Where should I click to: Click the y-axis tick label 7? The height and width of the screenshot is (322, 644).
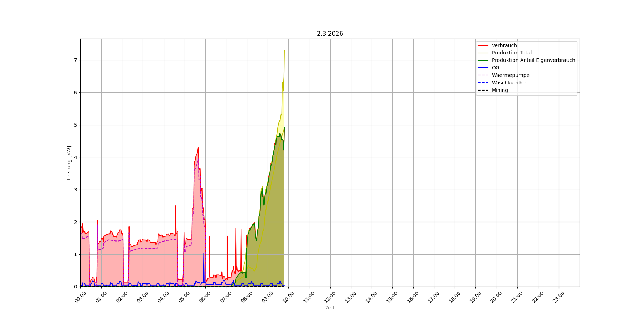75,60
